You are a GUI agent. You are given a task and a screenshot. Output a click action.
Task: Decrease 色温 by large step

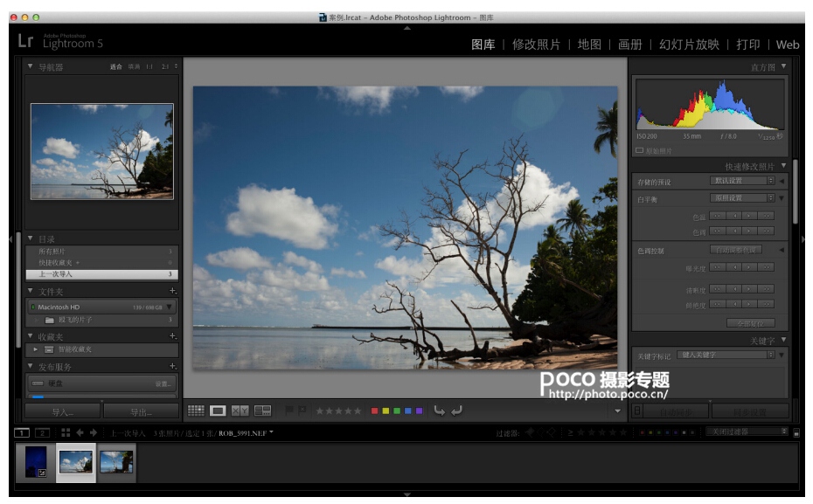(717, 216)
